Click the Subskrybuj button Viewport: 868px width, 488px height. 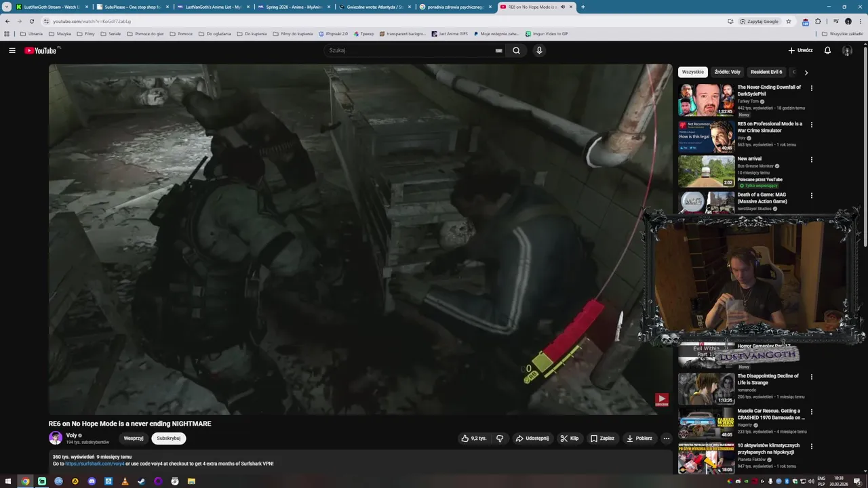pos(168,439)
